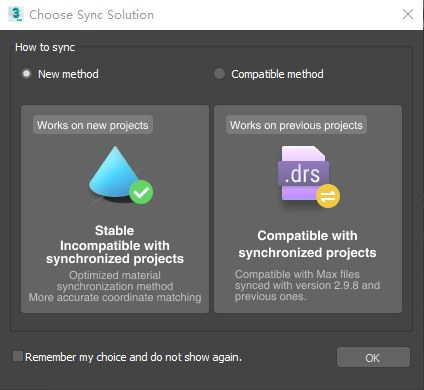Choose the Stable new method card

pyautogui.click(x=115, y=209)
